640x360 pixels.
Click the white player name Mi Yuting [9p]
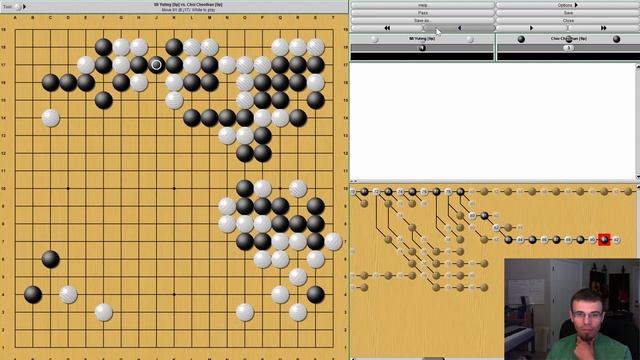pyautogui.click(x=422, y=39)
